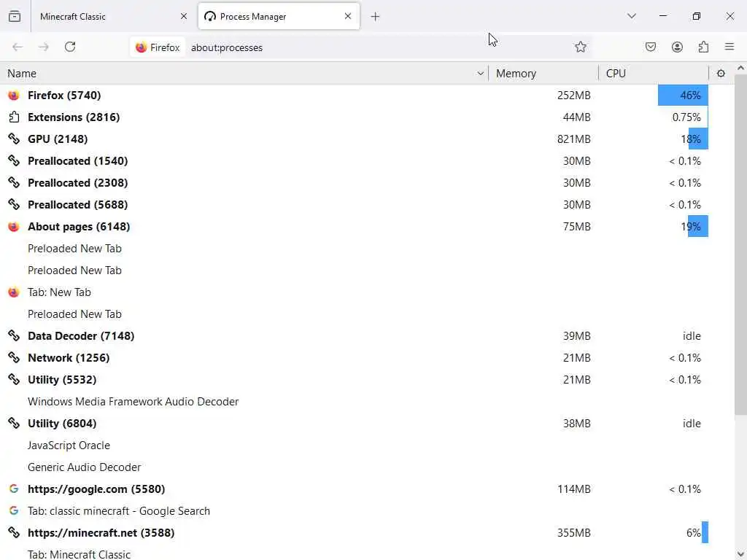The height and width of the screenshot is (560, 747).
Task: Switch to the Minecraft Classic tab
Action: click(112, 16)
